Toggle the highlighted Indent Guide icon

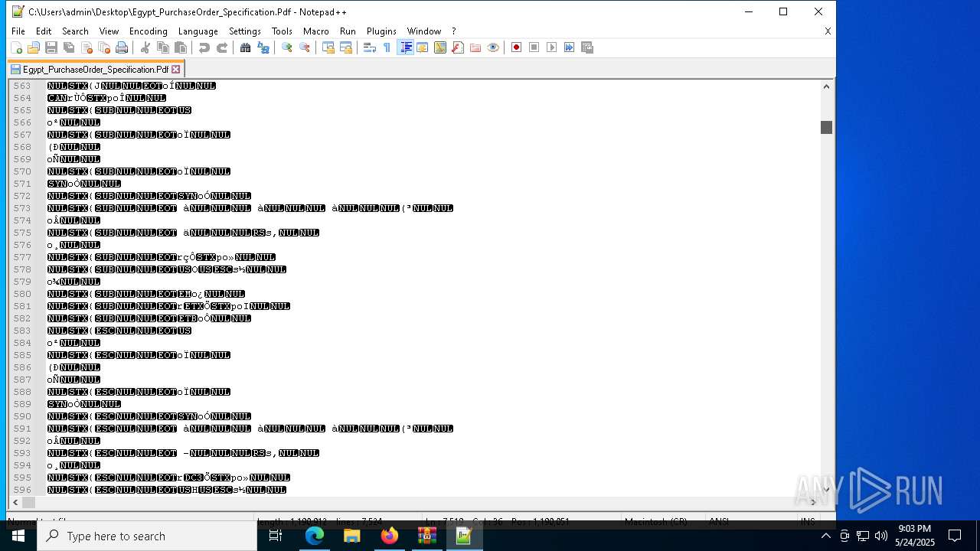tap(406, 47)
